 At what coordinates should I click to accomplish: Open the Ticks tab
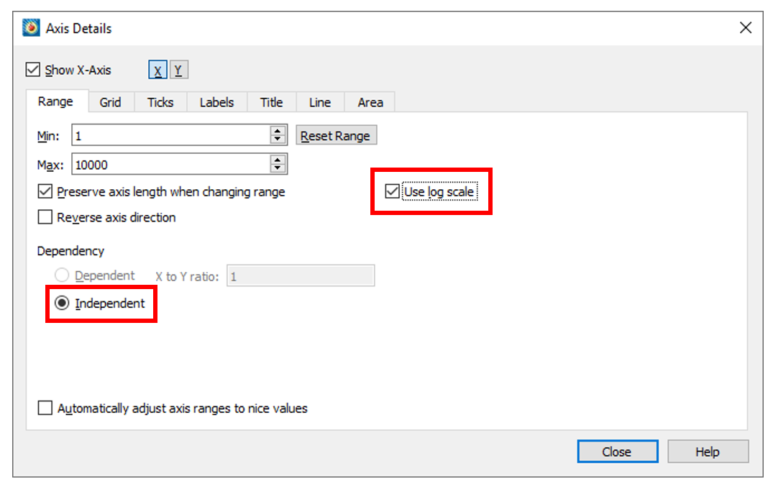(x=160, y=102)
